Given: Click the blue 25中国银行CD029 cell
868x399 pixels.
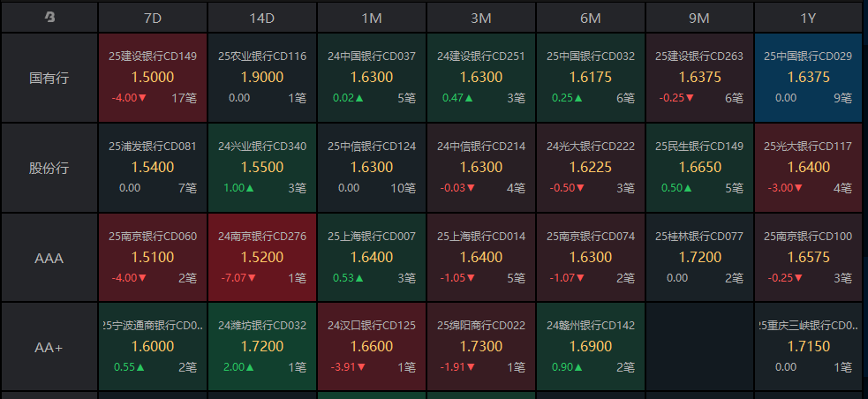Looking at the screenshot, I should 808,78.
